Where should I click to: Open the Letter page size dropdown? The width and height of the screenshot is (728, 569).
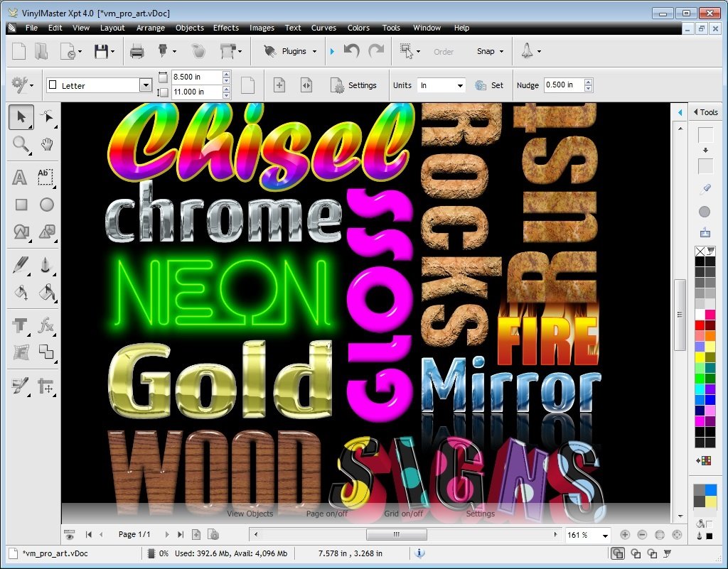(x=146, y=85)
